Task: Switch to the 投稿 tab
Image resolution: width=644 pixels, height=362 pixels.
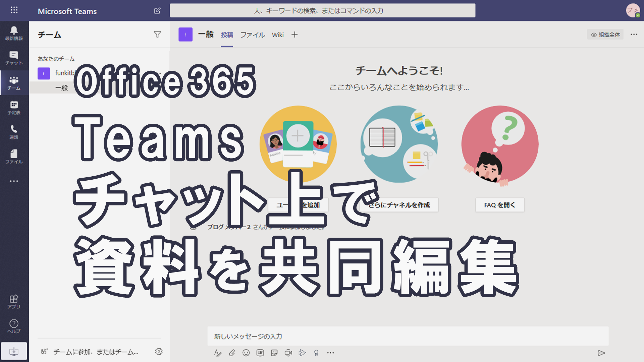Action: [227, 35]
